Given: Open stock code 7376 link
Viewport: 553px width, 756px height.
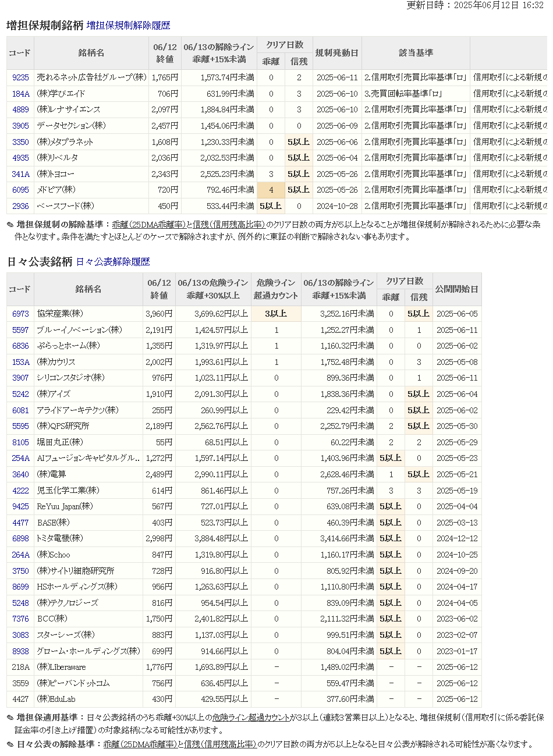Looking at the screenshot, I should tap(20, 619).
